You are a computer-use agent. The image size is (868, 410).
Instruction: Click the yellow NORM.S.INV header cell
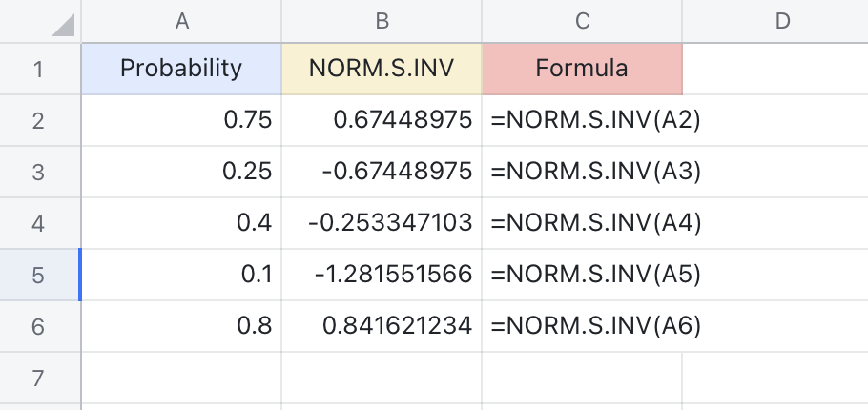(x=382, y=69)
